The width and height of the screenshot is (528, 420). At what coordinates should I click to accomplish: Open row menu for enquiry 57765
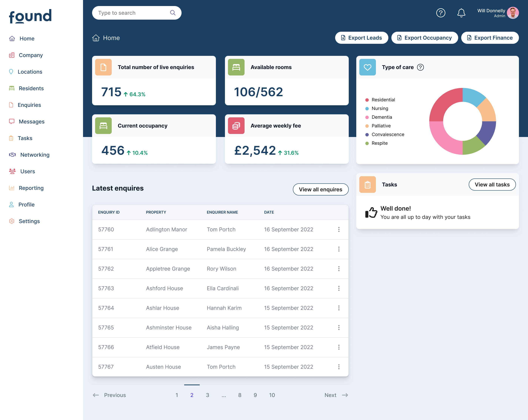tap(339, 327)
